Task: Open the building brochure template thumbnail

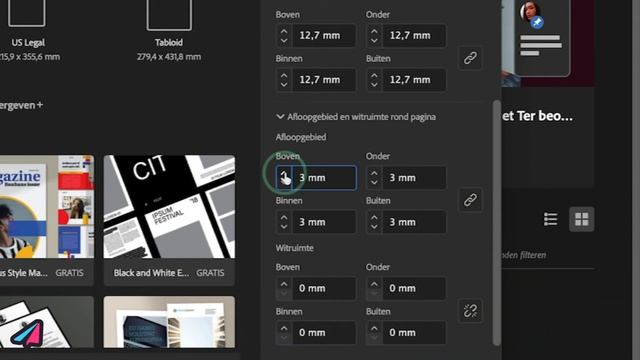Action: (169, 322)
